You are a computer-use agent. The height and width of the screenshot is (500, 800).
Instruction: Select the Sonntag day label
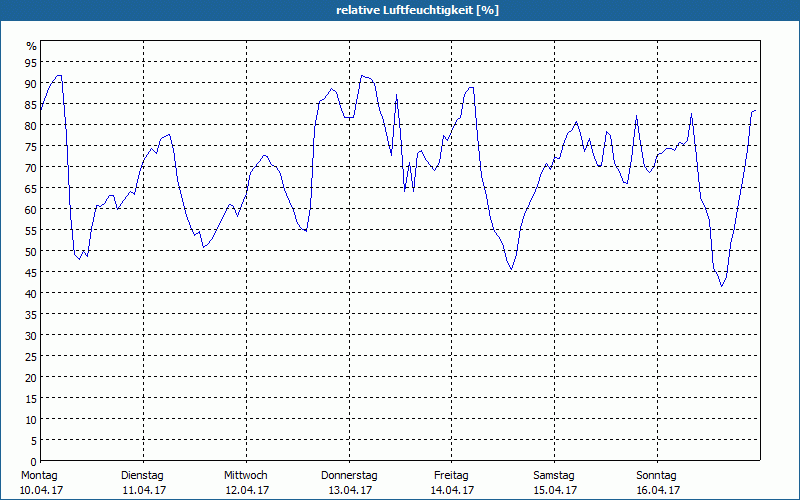(x=657, y=476)
